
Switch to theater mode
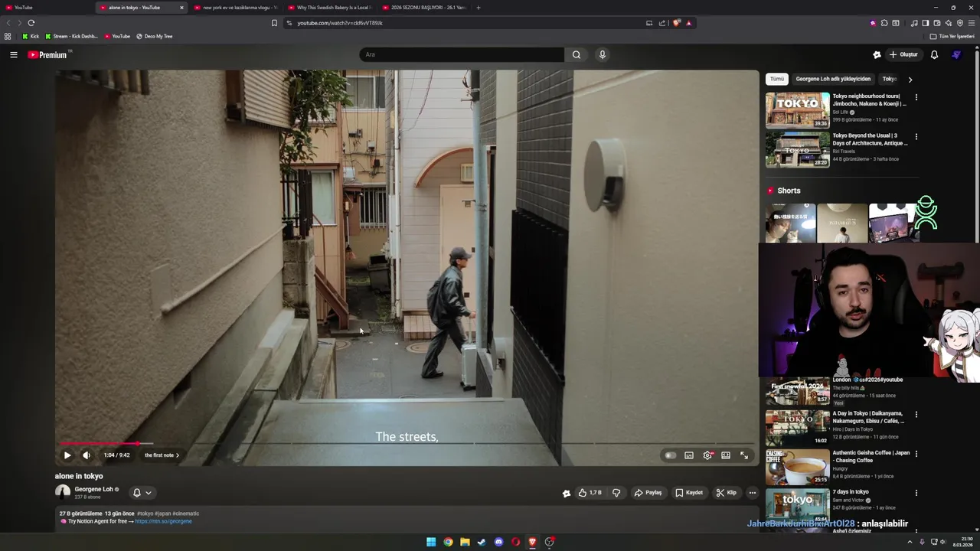726,455
